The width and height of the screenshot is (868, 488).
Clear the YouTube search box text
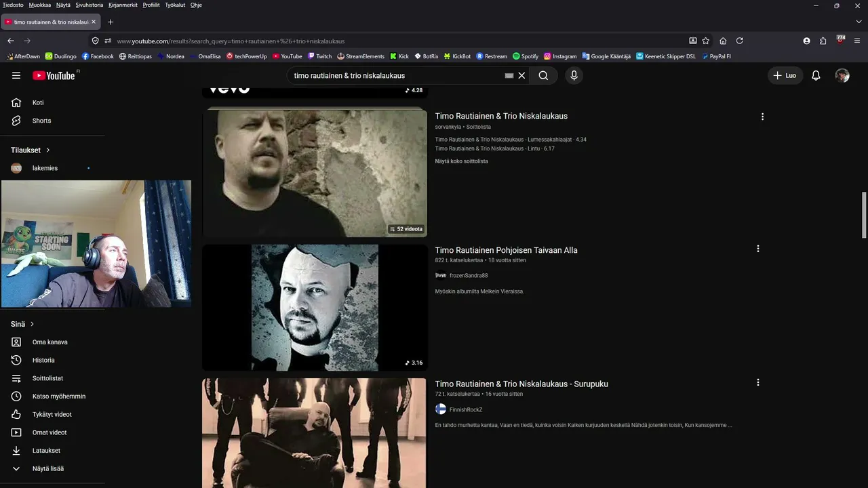coord(521,76)
